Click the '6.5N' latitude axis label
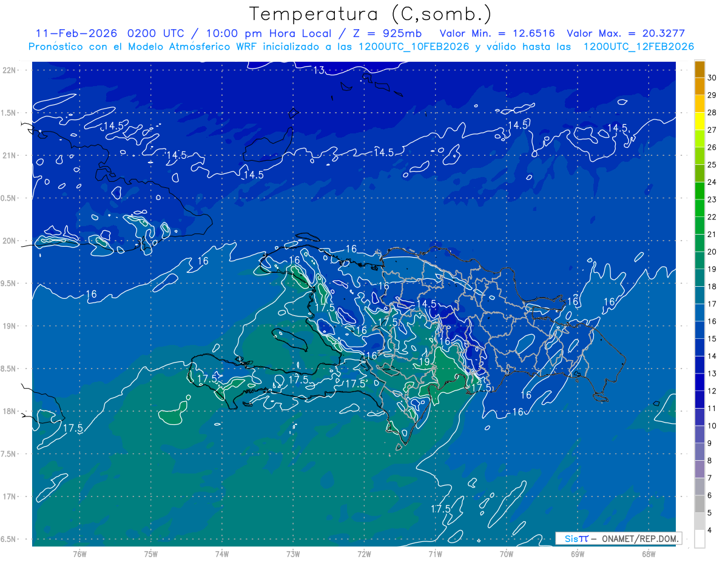 point(9,539)
